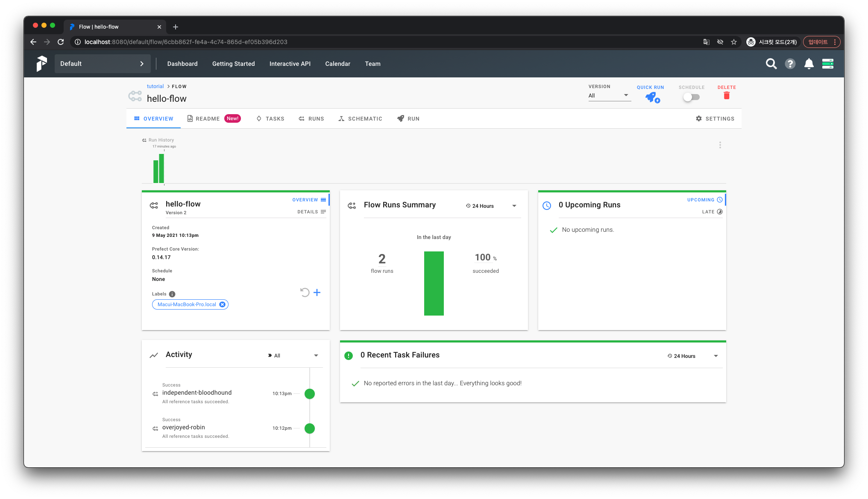Open the search magnifier icon
The width and height of the screenshot is (868, 499).
[771, 64]
